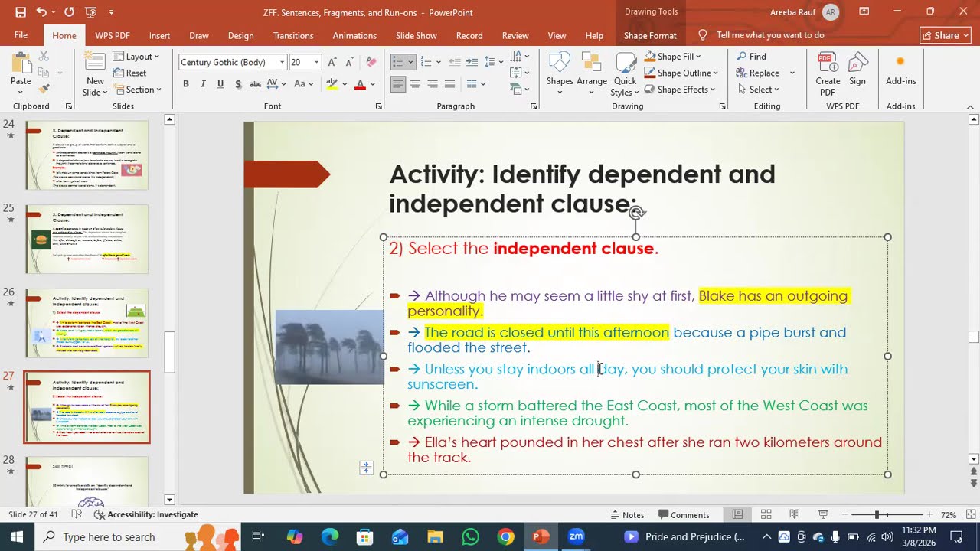This screenshot has width=980, height=551.
Task: Open Google Chrome from the taskbar
Action: coord(505,536)
